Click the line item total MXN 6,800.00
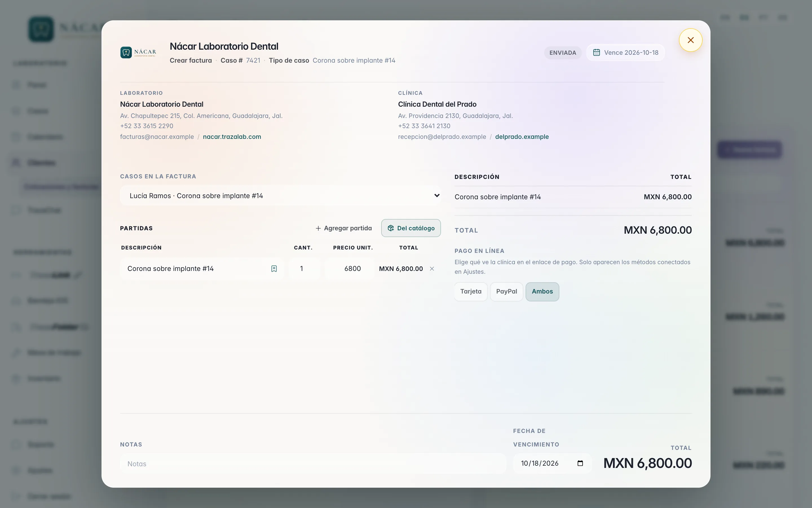812x508 pixels. tap(401, 269)
